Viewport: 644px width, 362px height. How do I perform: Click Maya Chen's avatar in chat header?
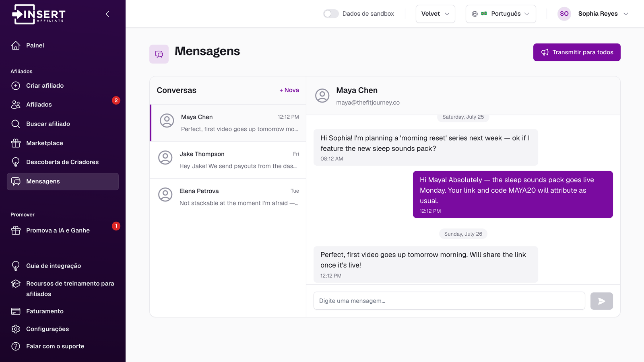322,96
